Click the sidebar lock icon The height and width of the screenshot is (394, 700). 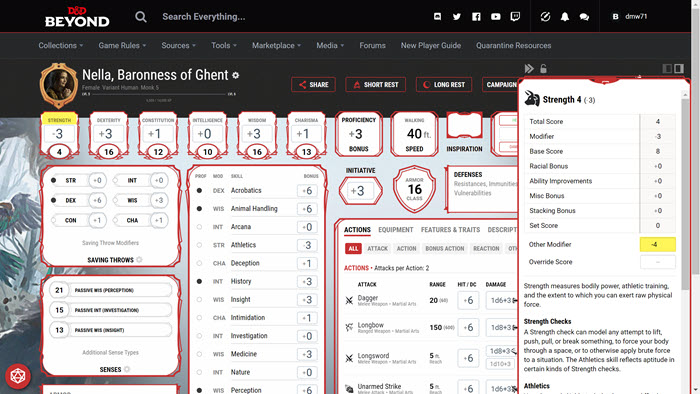543,68
